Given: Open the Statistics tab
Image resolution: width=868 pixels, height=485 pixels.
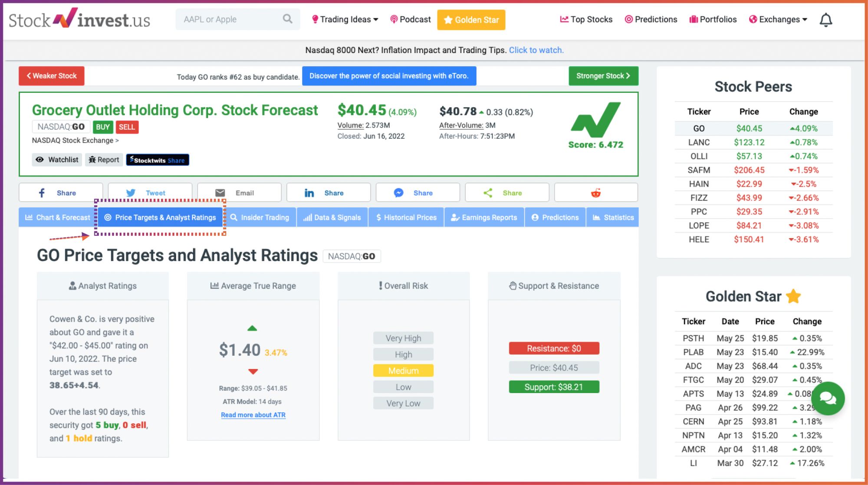Looking at the screenshot, I should (612, 217).
